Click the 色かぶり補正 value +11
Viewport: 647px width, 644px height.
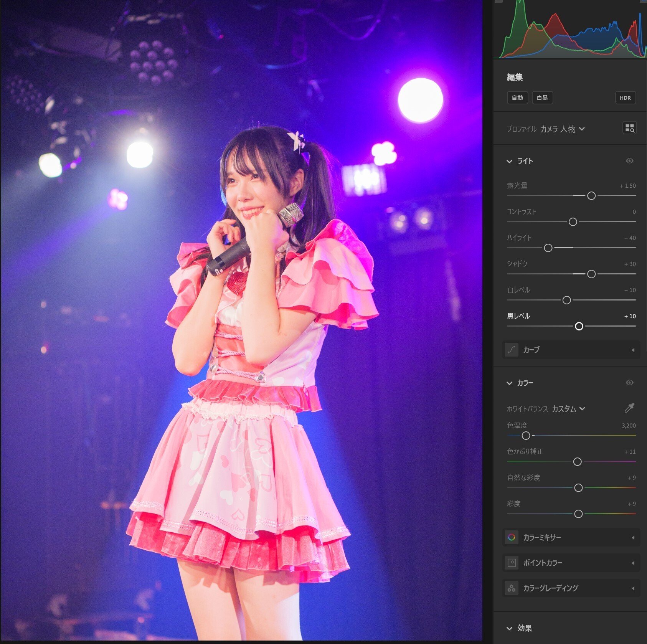(630, 452)
